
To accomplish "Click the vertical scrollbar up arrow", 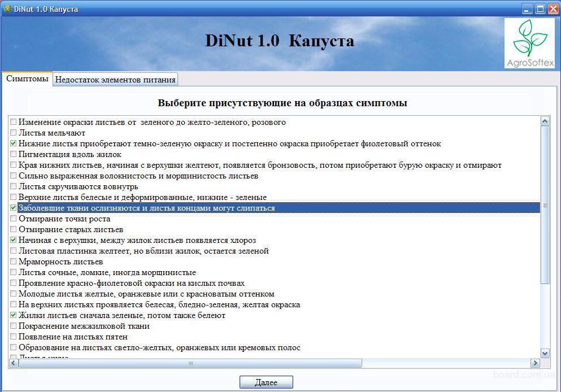I will [x=545, y=121].
